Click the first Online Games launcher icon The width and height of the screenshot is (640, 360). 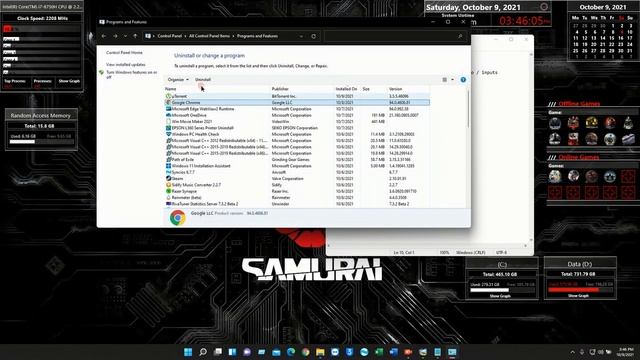coord(555,176)
